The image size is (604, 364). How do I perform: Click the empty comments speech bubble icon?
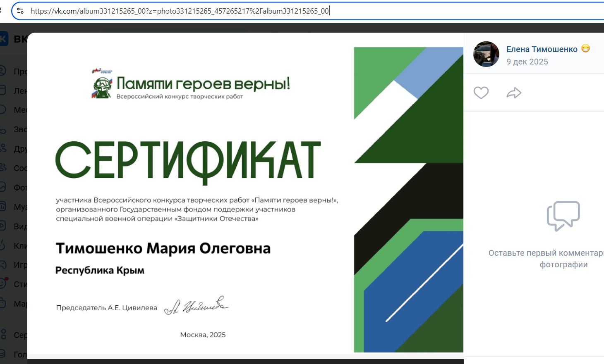pyautogui.click(x=563, y=216)
